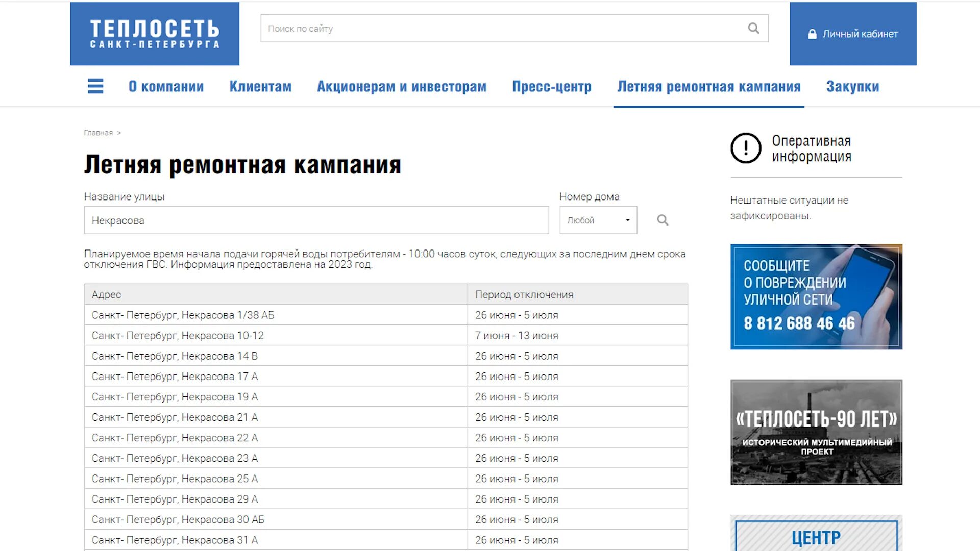
Task: Select row Некрасова 29 А
Action: (x=386, y=499)
